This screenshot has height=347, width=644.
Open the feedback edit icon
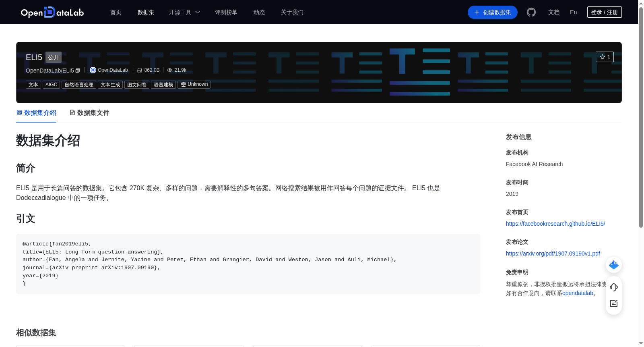614,303
